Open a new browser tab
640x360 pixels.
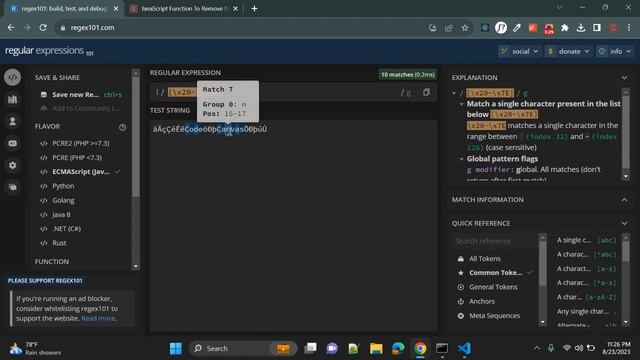[254, 9]
